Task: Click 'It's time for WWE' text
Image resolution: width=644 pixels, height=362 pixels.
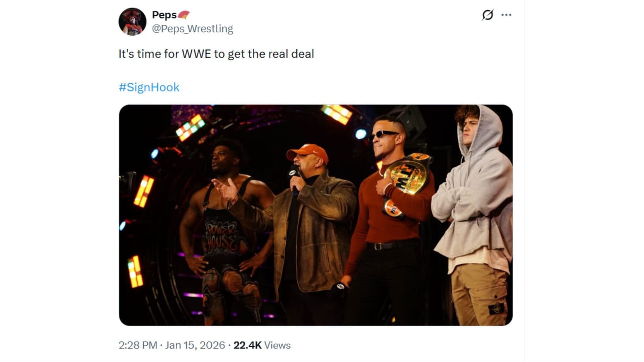Action: pyautogui.click(x=216, y=54)
